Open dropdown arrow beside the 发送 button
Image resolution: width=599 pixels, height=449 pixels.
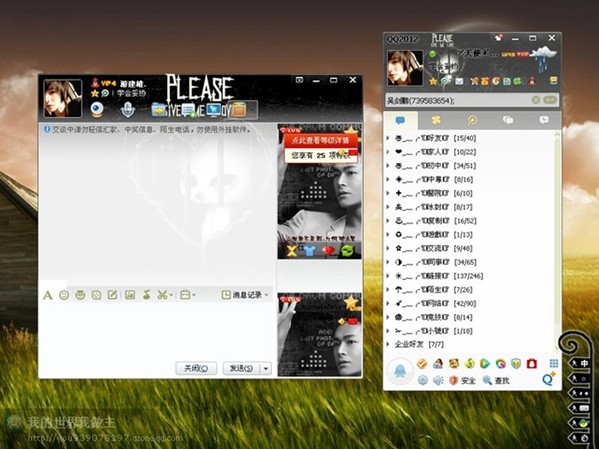(266, 368)
